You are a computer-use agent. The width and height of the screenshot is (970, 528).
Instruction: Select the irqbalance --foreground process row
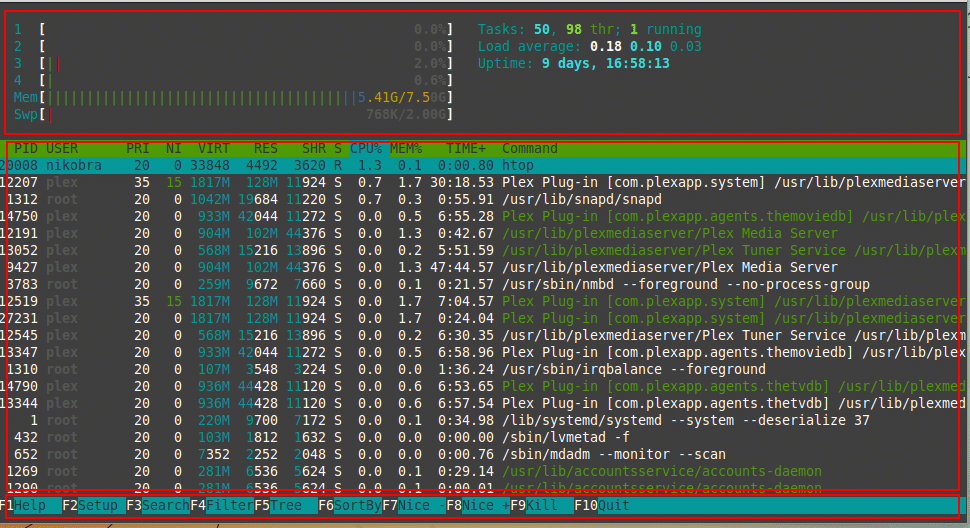coord(483,369)
